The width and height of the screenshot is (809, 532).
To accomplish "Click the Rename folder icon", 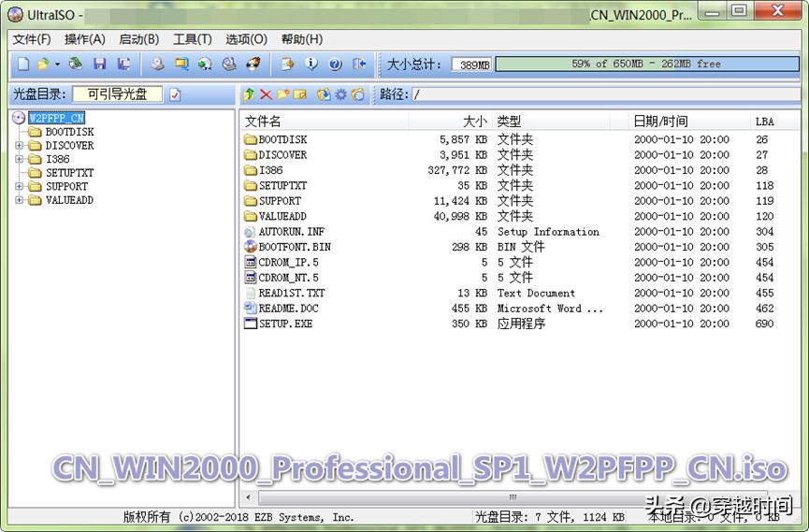I will click(x=300, y=94).
